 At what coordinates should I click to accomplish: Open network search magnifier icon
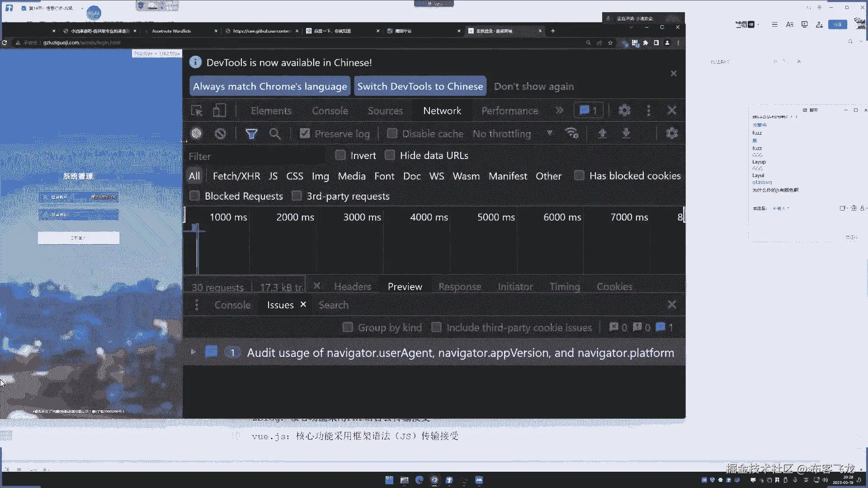point(274,134)
